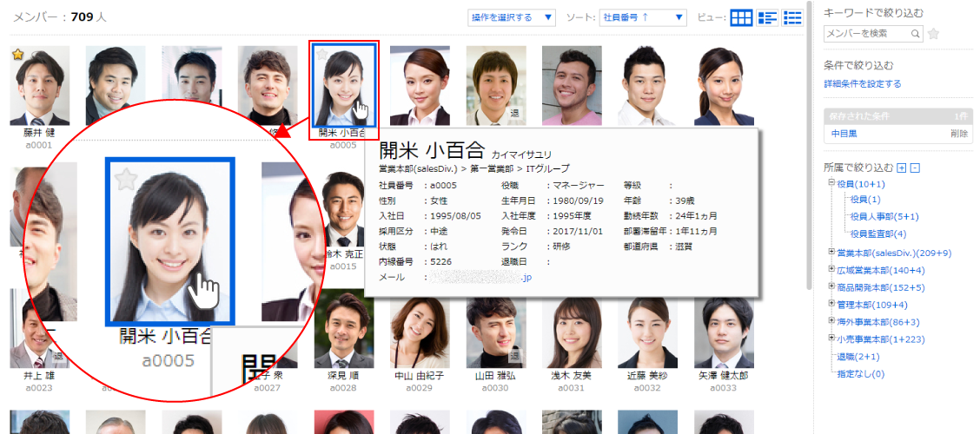This screenshot has width=980, height=434.
Task: Filter by 小売事業本部(1+223) link
Action: pos(881,339)
